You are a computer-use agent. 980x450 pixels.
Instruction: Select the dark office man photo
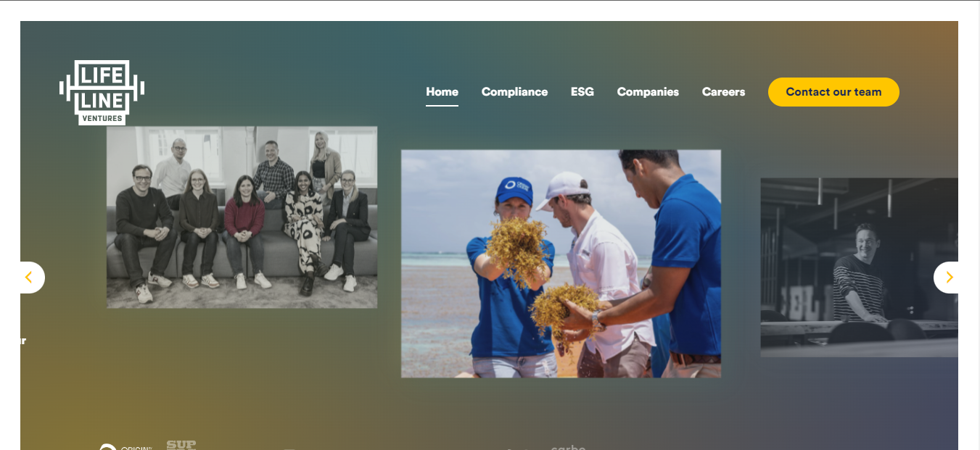coord(859,267)
